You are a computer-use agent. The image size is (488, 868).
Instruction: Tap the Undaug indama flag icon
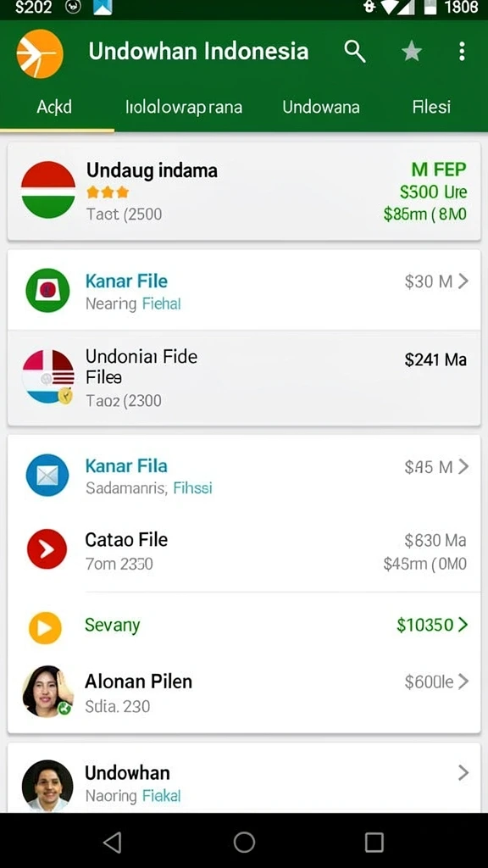click(48, 190)
